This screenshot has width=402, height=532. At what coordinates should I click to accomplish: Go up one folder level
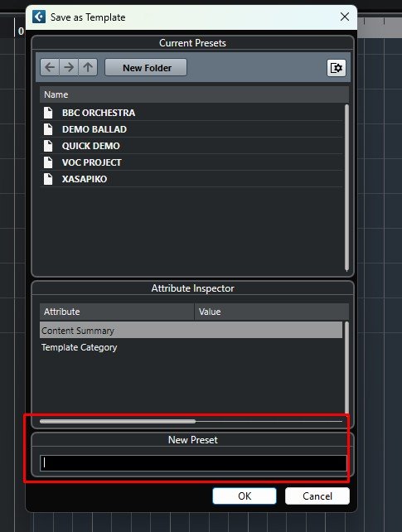click(88, 67)
